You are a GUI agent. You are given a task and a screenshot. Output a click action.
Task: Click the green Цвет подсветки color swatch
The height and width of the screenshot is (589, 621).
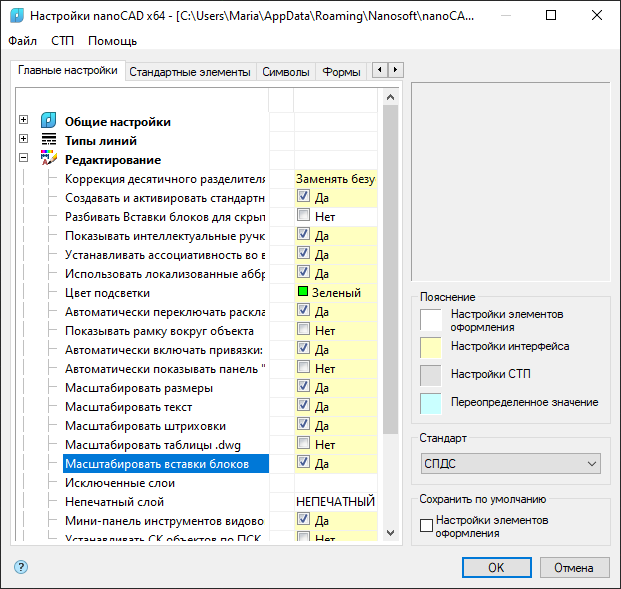coord(303,293)
